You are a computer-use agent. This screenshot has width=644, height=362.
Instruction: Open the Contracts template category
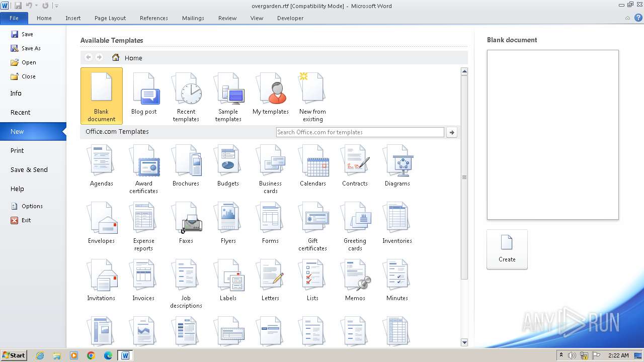[x=355, y=166]
